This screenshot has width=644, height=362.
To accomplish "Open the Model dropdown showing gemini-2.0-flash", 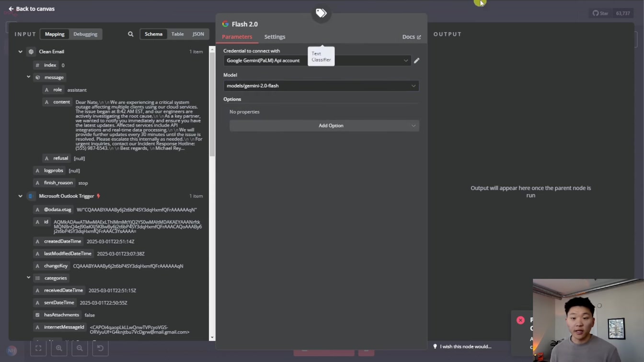I will coord(321,86).
